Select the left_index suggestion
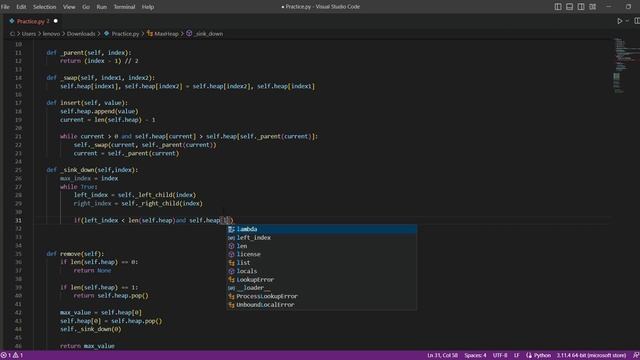Screen dimensions: 640x360 coord(322,238)
